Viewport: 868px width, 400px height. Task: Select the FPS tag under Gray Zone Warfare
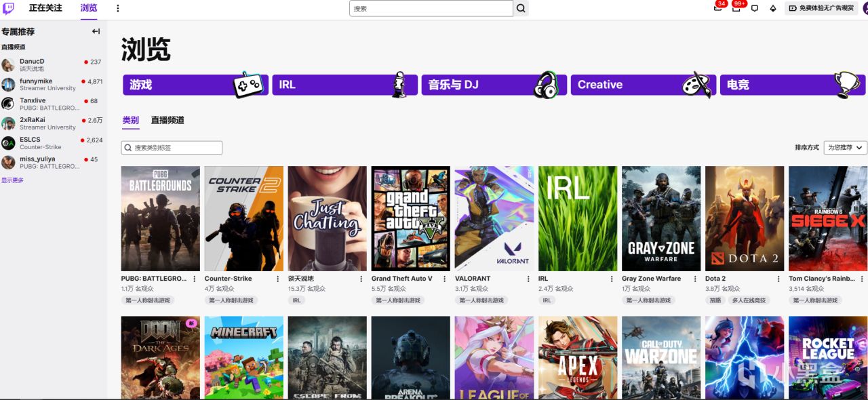coord(647,300)
